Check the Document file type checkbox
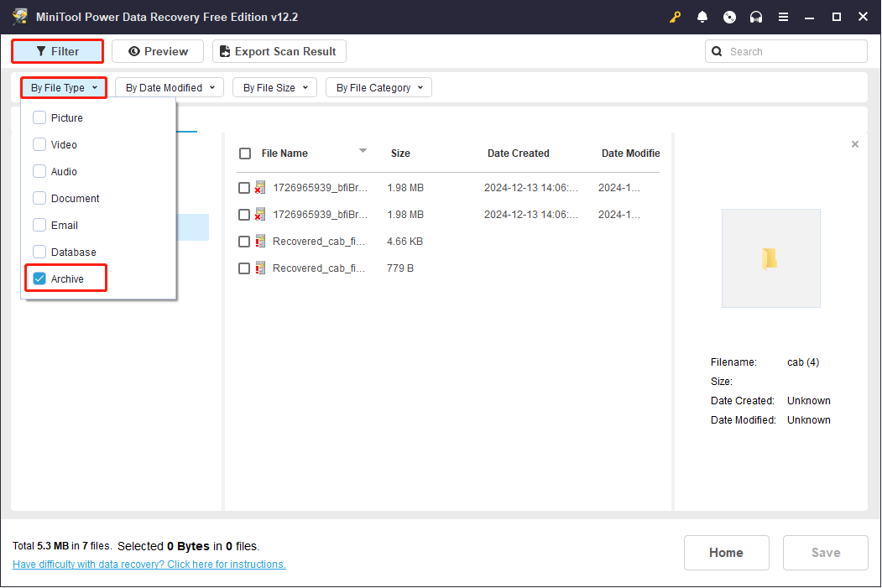The image size is (882, 588). pyautogui.click(x=39, y=198)
